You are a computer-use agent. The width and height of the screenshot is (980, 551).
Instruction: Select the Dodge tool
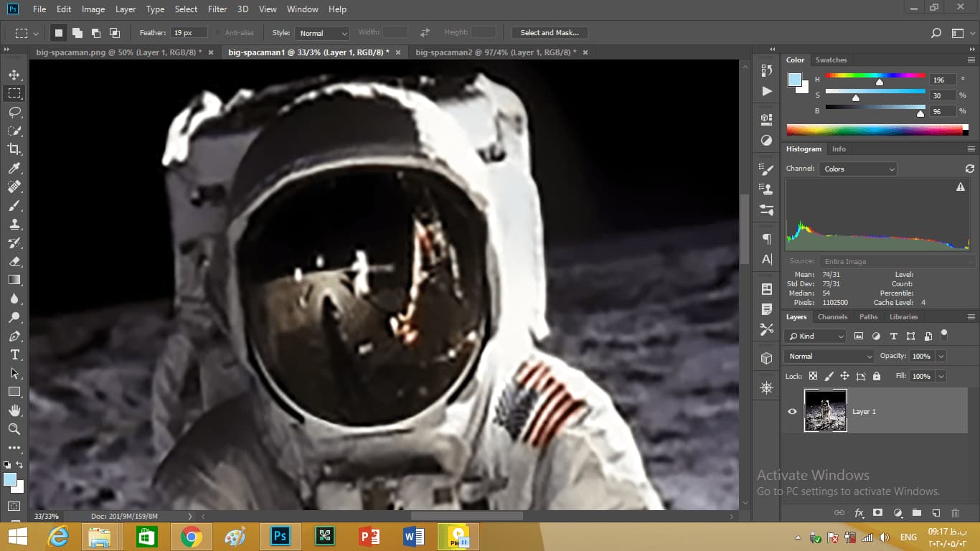(x=14, y=317)
